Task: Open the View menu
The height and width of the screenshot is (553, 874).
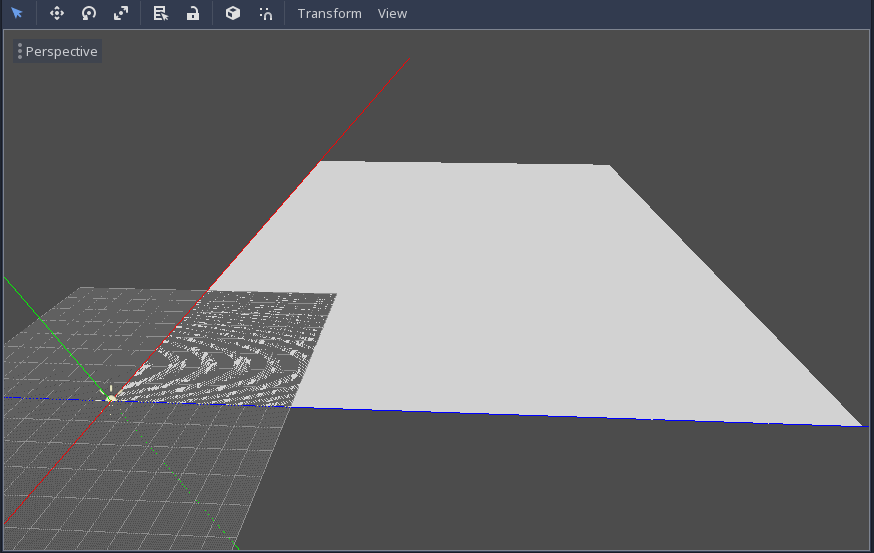Action: click(x=392, y=14)
